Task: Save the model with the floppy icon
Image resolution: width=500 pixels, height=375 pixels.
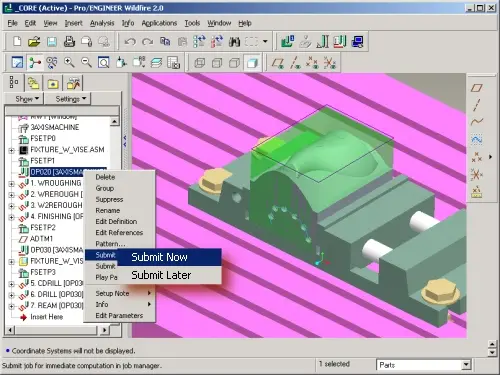Action: 52,42
